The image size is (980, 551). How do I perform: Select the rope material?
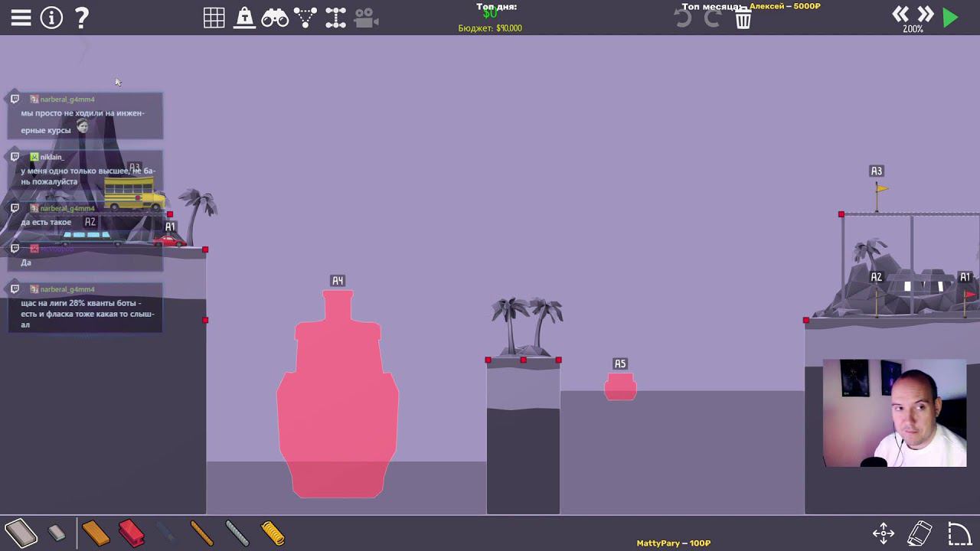(x=201, y=533)
